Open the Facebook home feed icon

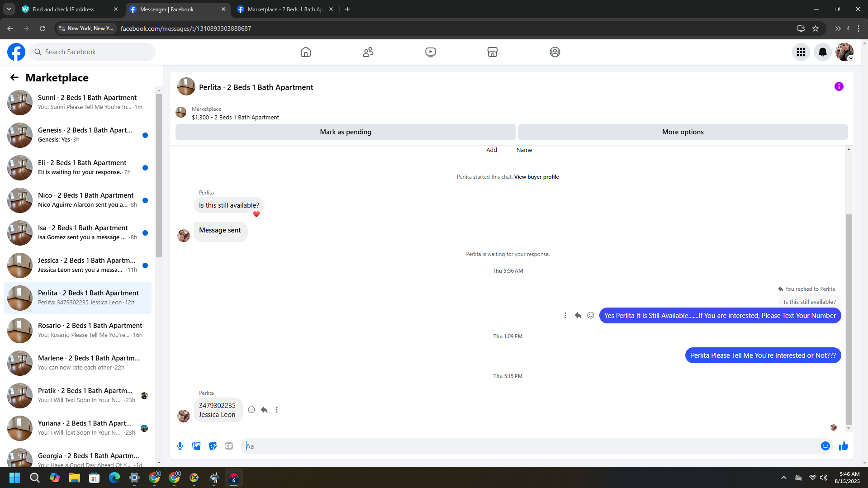click(x=306, y=52)
